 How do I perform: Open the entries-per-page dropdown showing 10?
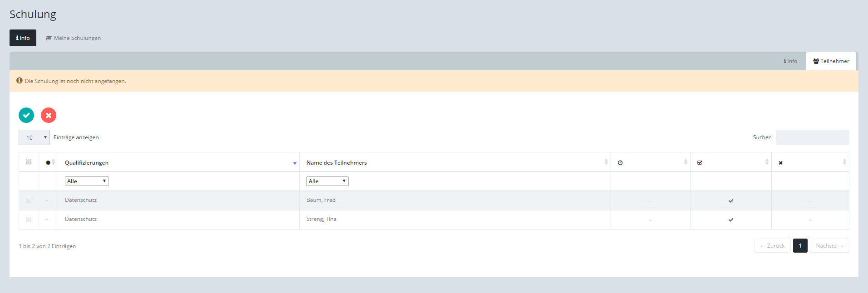(34, 137)
